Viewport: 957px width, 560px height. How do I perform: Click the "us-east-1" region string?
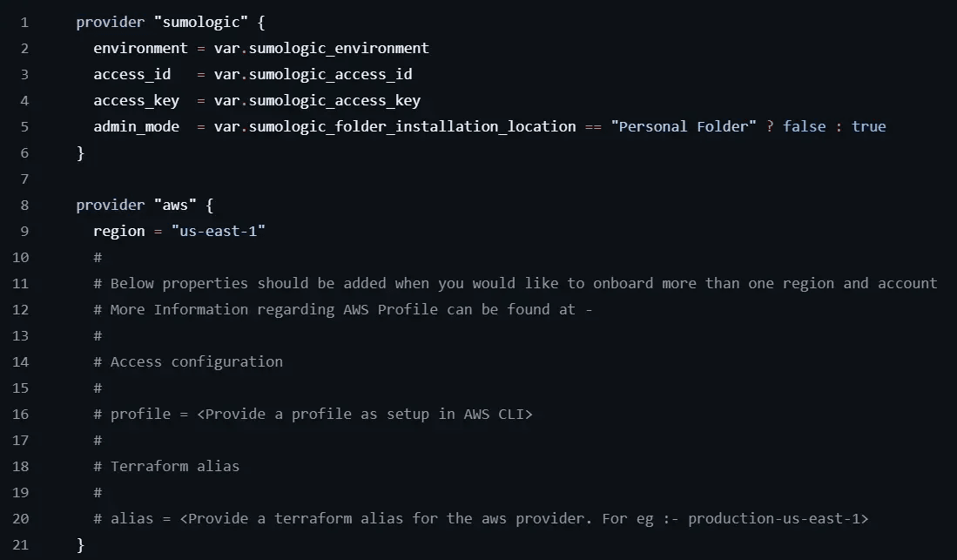pyautogui.click(x=218, y=231)
